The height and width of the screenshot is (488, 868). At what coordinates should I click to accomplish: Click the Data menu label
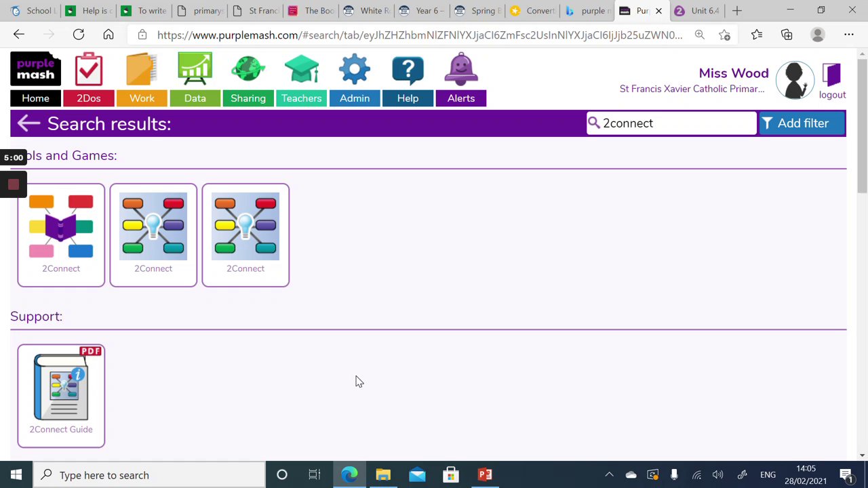coord(195,98)
